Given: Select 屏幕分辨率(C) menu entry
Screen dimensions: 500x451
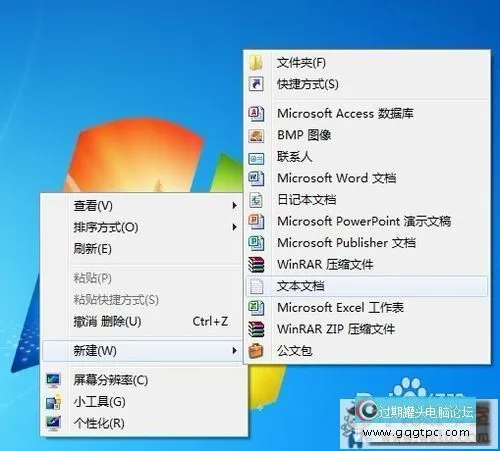Looking at the screenshot, I should [145, 380].
